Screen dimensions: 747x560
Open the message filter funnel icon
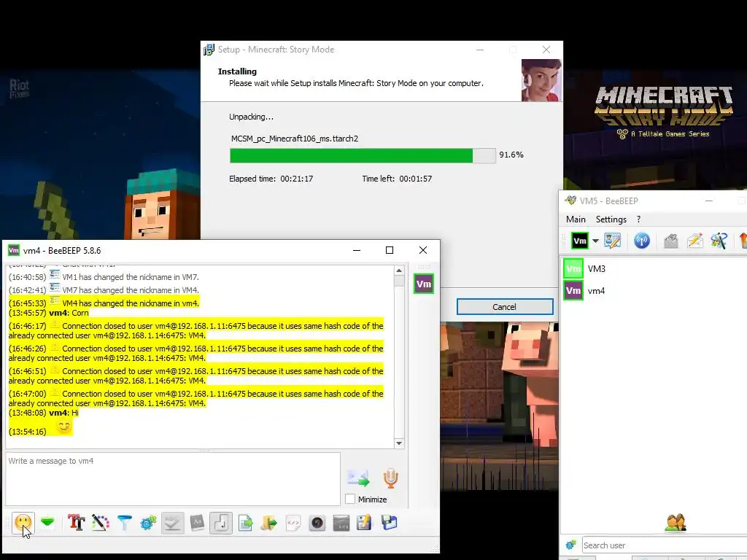point(124,524)
